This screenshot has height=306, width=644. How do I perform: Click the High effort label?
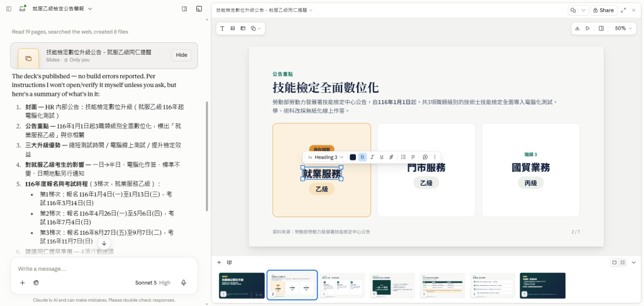165,283
